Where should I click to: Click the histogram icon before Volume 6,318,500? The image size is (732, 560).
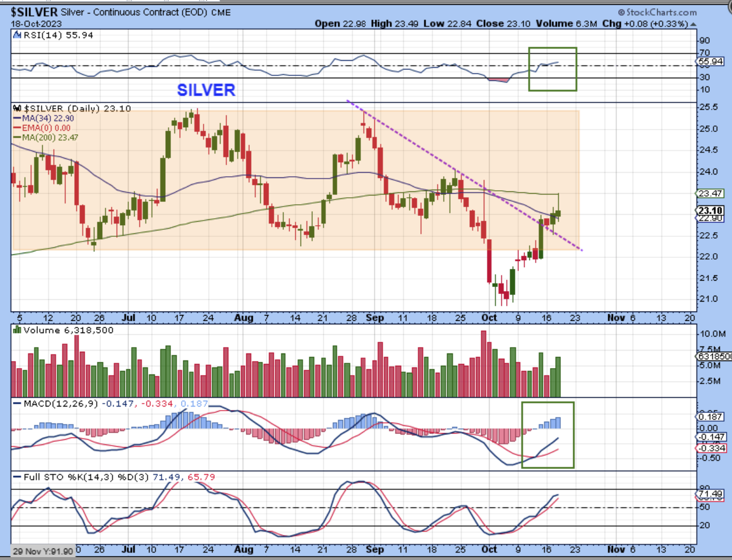17,330
